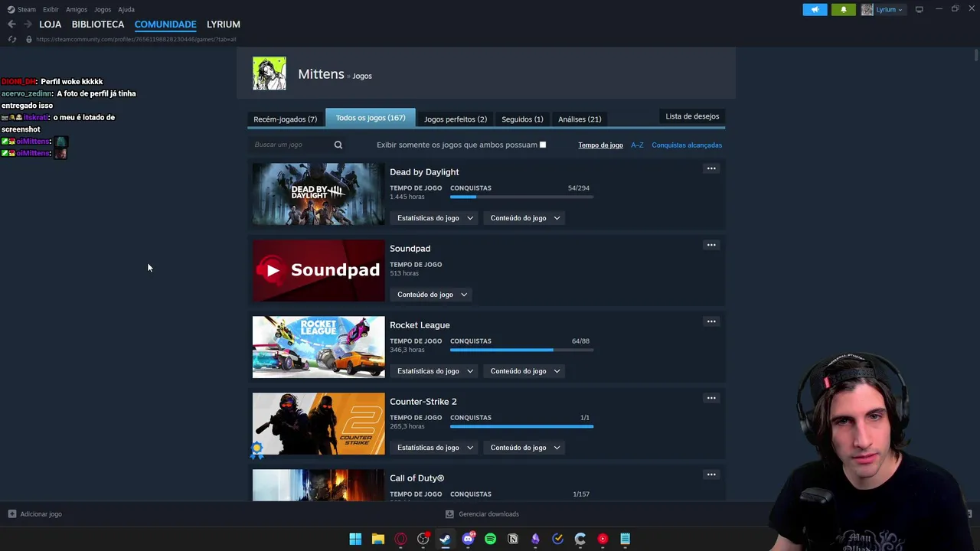Open File Explorer from the taskbar

click(x=378, y=539)
